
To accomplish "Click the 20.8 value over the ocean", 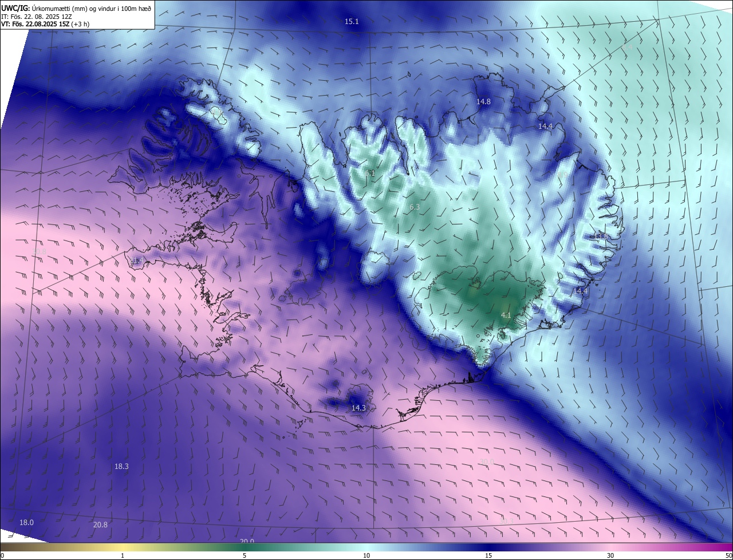I will click(100, 524).
